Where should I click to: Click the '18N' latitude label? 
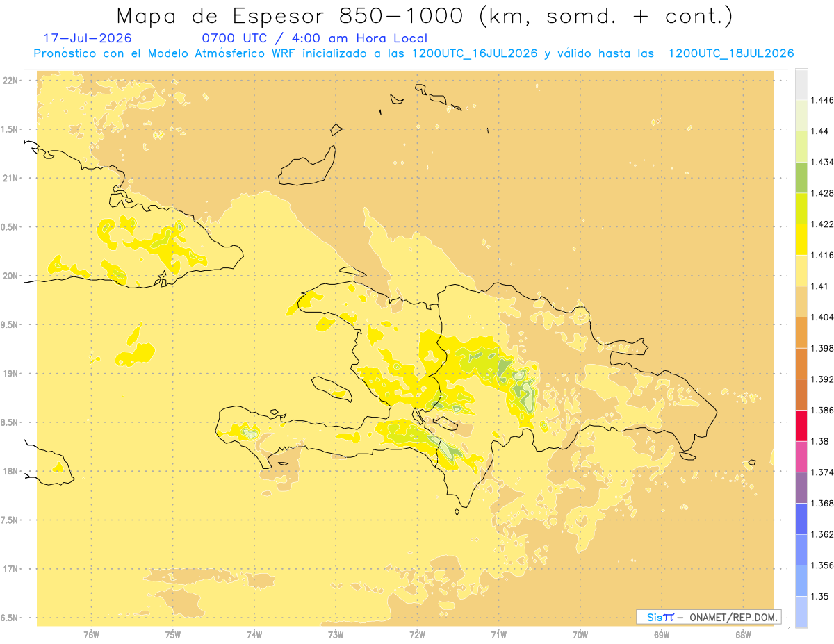(x=12, y=471)
